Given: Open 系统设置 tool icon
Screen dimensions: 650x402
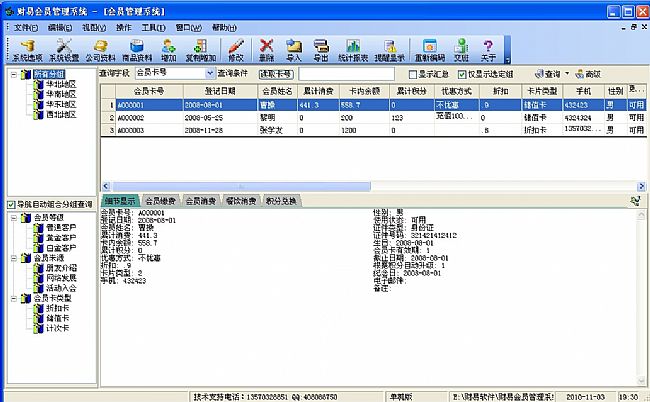Looking at the screenshot, I should click(64, 51).
